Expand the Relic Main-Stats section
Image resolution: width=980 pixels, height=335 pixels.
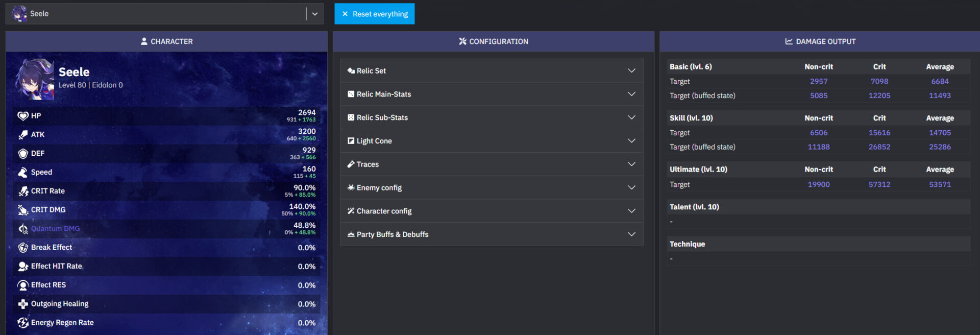point(491,94)
